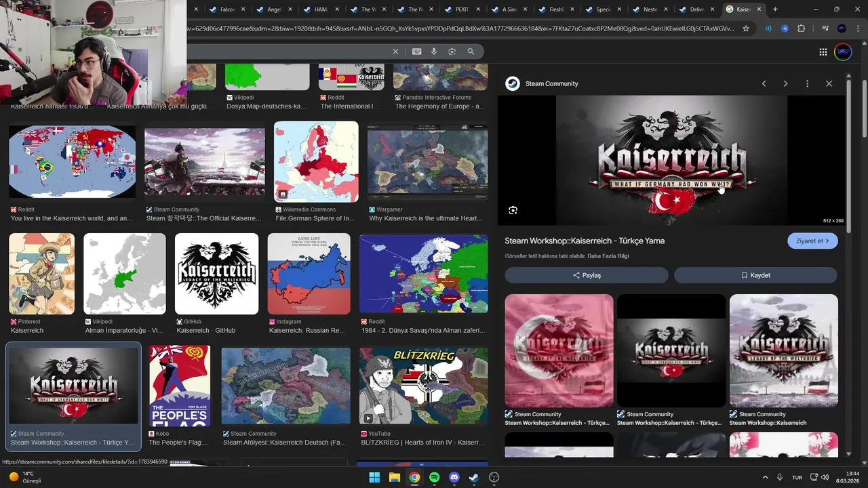Open the Instagram Russian civil war map thumbnail
This screenshot has width=868, height=488.
(x=309, y=274)
